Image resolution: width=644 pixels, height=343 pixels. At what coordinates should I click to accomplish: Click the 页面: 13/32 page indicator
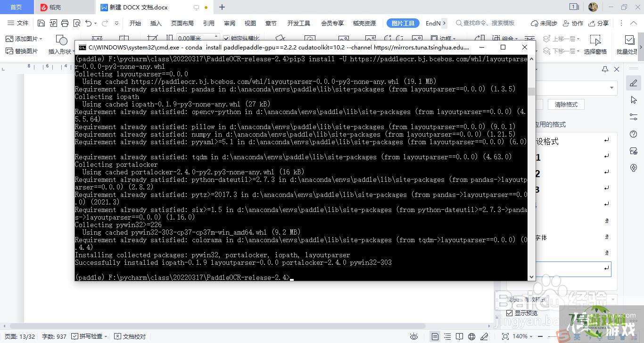tap(20, 336)
